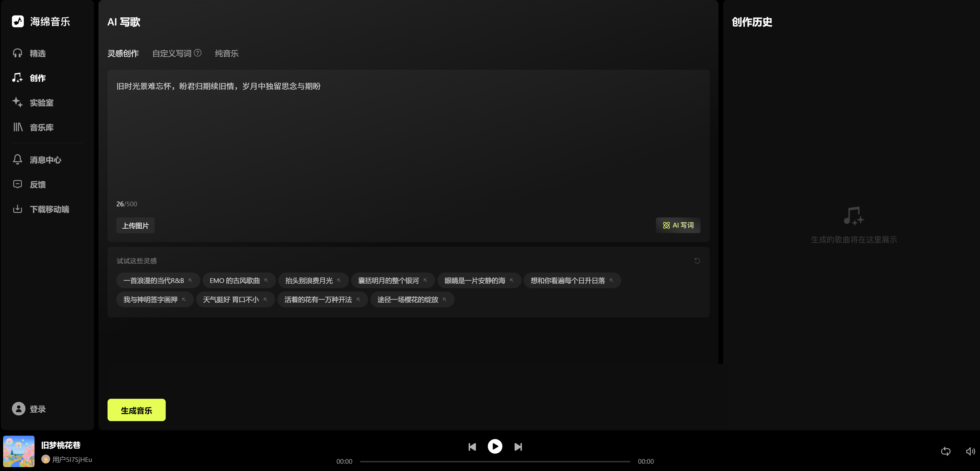980x471 pixels.
Task: Open the 实验室 sparkle section
Action: [x=33, y=103]
